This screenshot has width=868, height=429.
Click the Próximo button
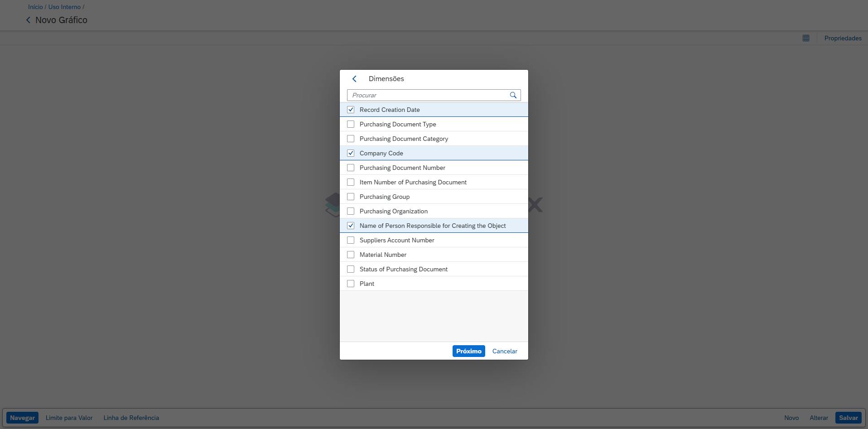point(468,351)
